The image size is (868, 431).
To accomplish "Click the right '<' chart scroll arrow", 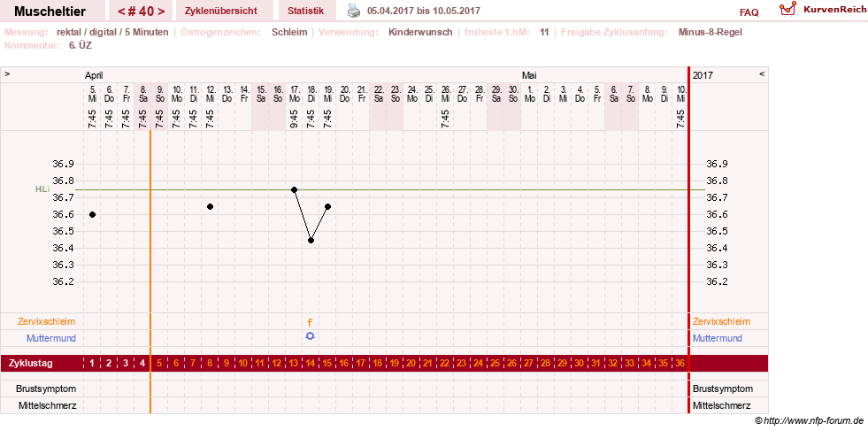I will pos(762,73).
